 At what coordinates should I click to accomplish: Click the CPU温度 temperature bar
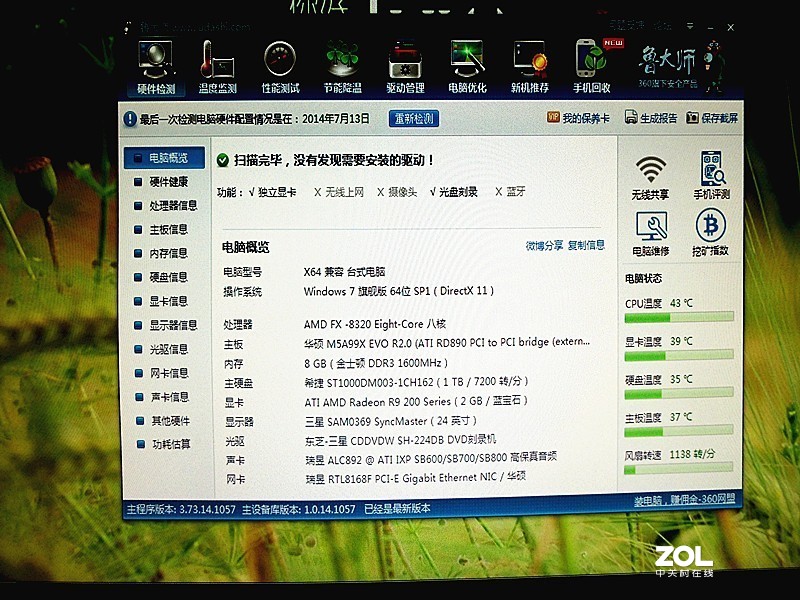679,317
